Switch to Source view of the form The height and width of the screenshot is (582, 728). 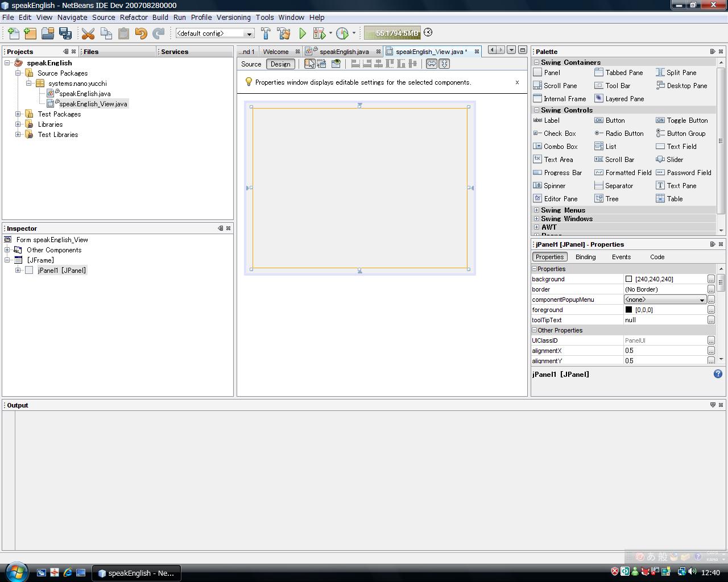pyautogui.click(x=251, y=64)
